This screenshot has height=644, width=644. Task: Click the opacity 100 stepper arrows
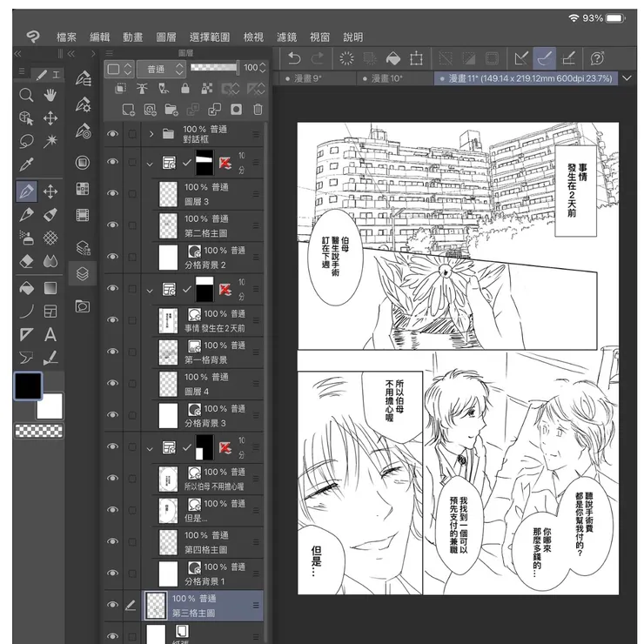point(263,68)
